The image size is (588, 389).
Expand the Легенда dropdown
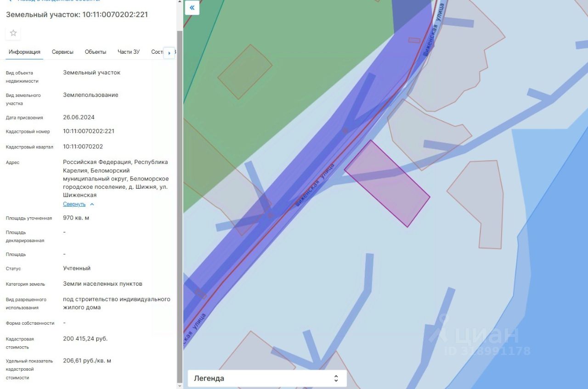267,378
